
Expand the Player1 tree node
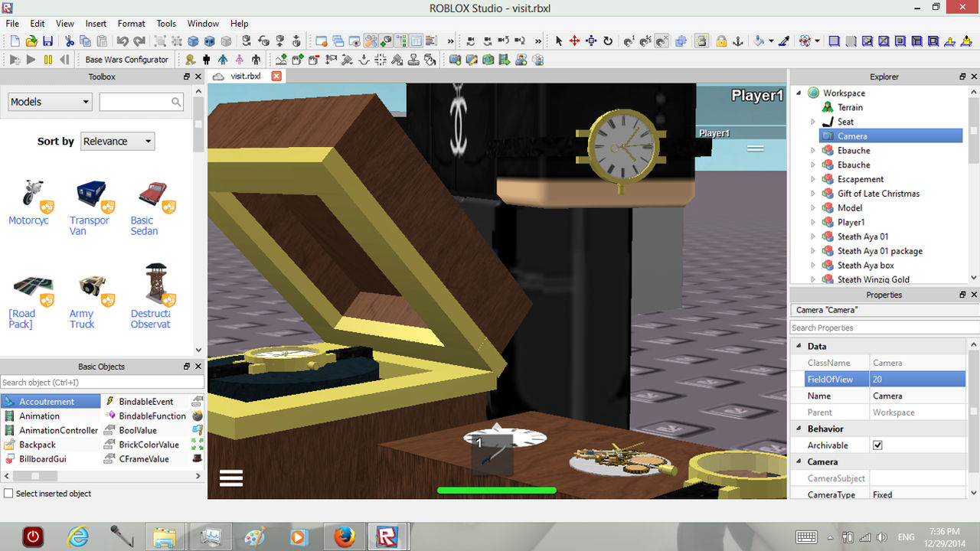click(813, 222)
